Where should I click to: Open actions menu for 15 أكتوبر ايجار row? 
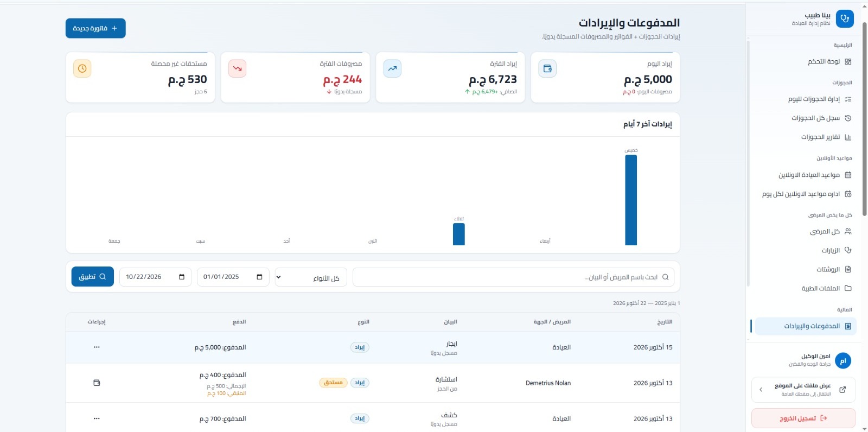pyautogui.click(x=97, y=347)
